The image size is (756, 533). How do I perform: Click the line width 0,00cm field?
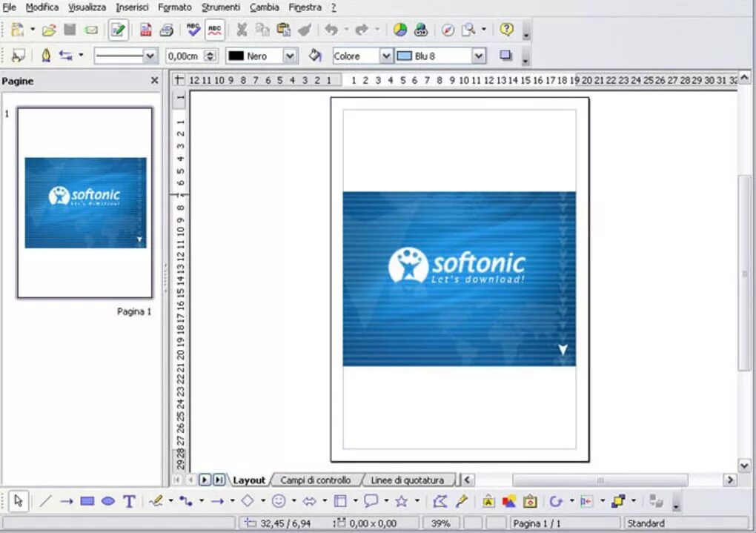[185, 56]
